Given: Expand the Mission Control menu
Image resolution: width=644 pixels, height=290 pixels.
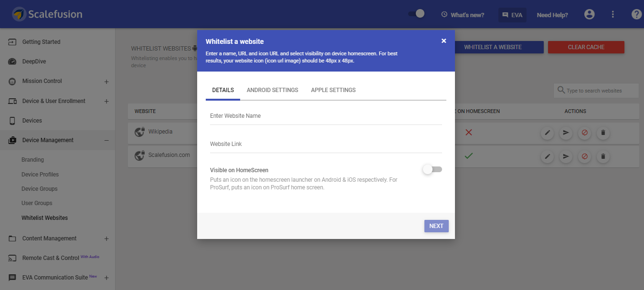Looking at the screenshot, I should 106,82.
